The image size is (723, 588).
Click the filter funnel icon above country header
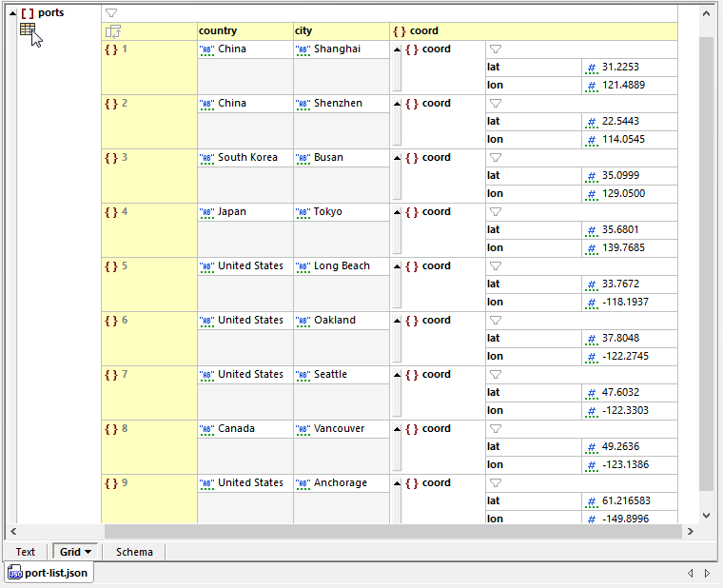(111, 13)
